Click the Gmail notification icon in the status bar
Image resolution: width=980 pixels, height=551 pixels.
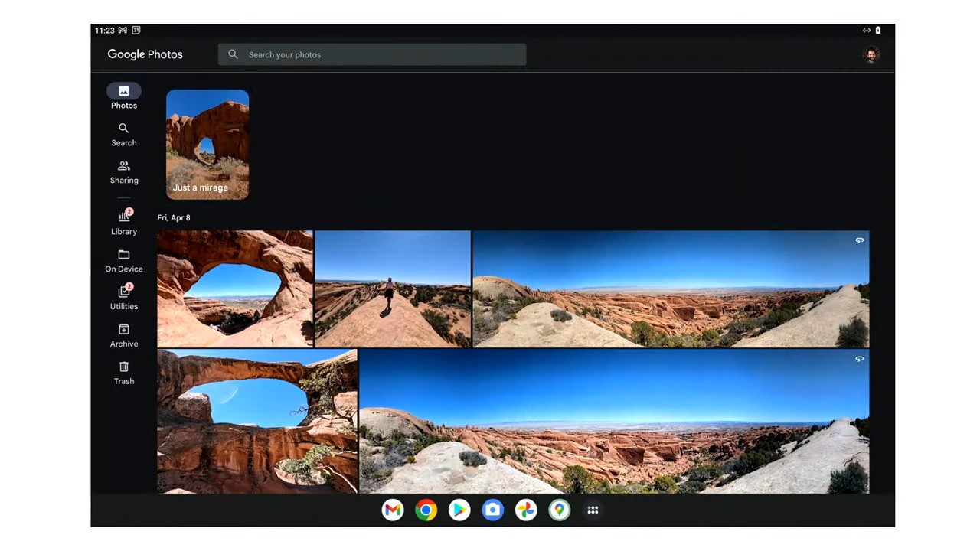pyautogui.click(x=122, y=31)
